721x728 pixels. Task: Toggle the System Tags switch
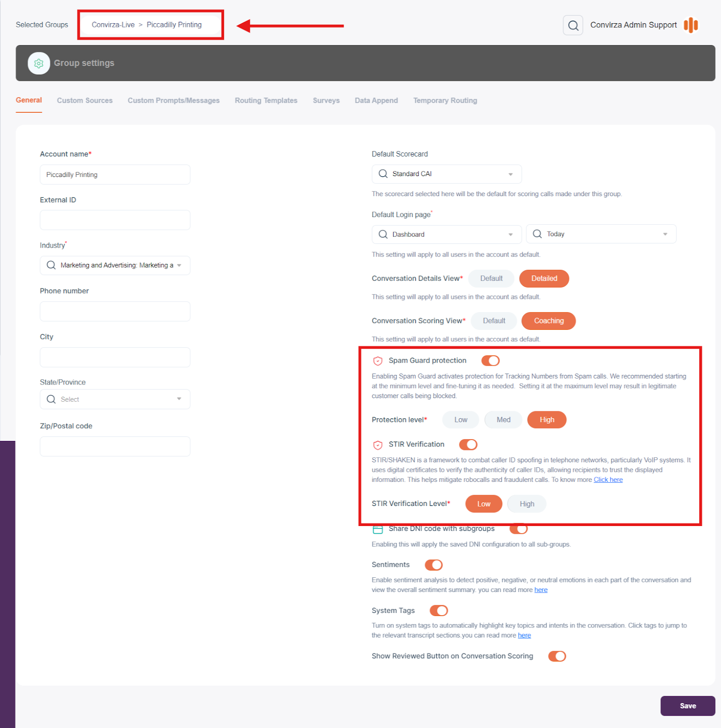439,611
